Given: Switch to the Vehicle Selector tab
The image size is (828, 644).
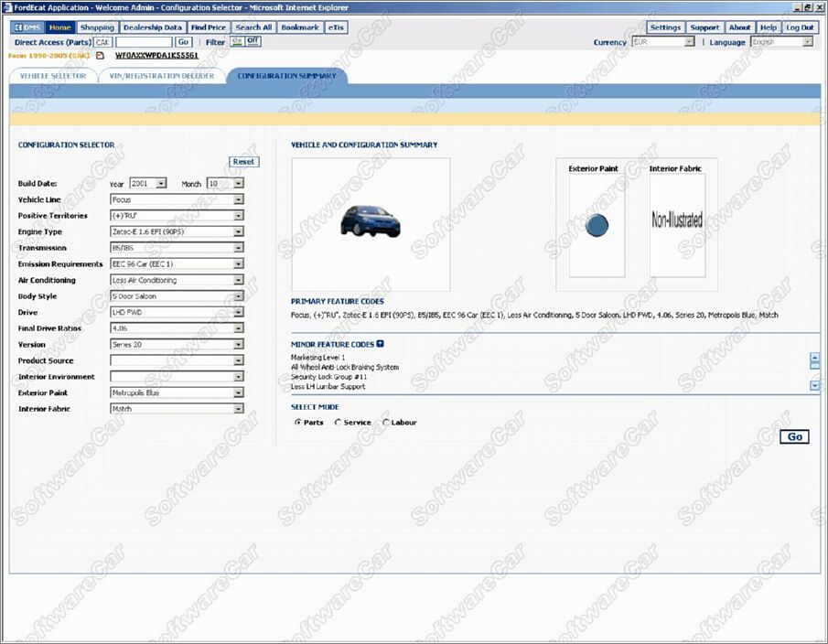Looking at the screenshot, I should [x=53, y=76].
